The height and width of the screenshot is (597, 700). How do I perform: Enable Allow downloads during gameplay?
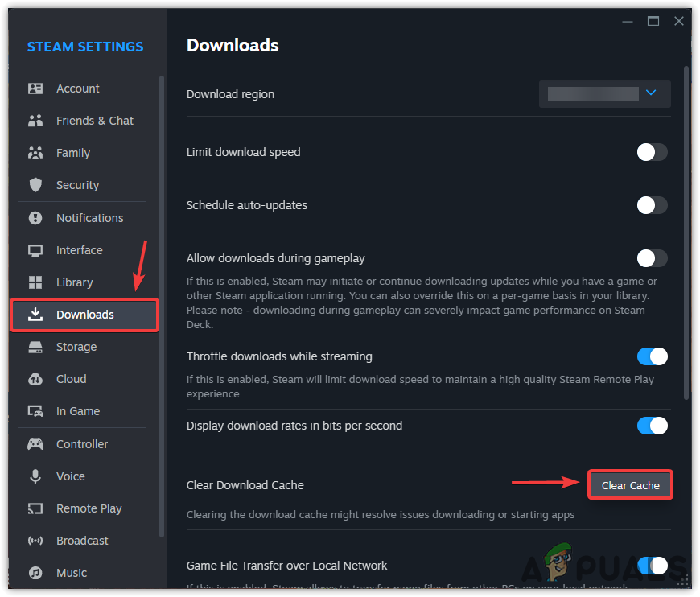coord(652,258)
